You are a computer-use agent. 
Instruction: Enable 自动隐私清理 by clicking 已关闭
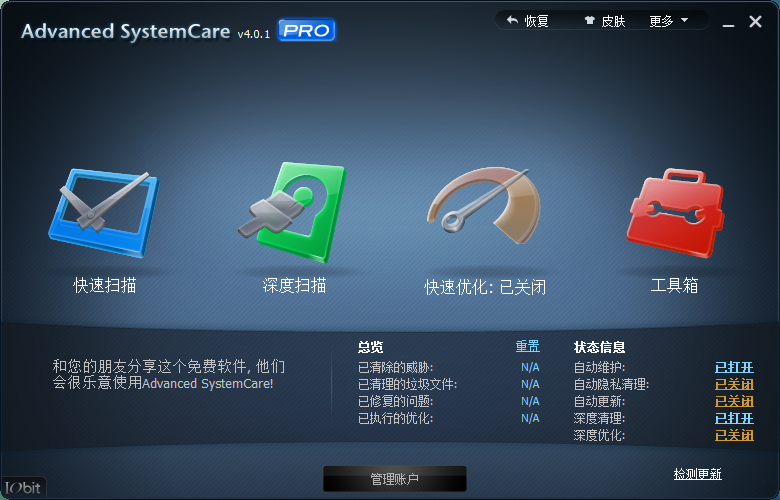click(x=734, y=384)
